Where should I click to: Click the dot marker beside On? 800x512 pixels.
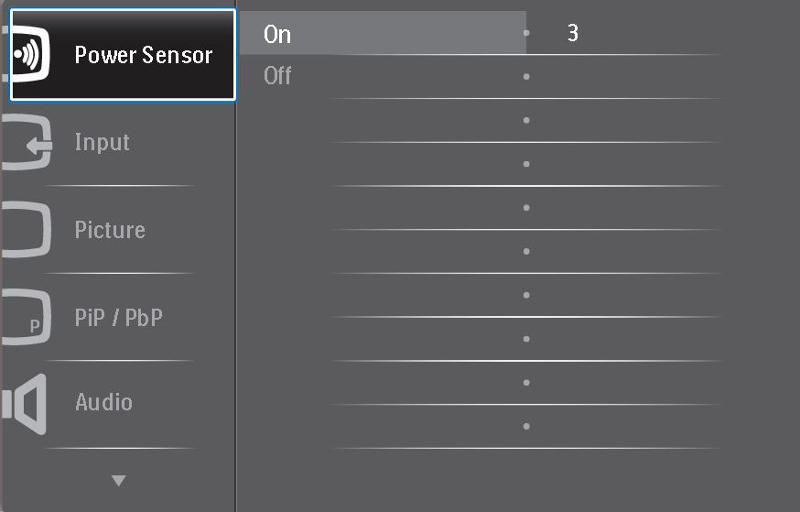click(x=526, y=33)
